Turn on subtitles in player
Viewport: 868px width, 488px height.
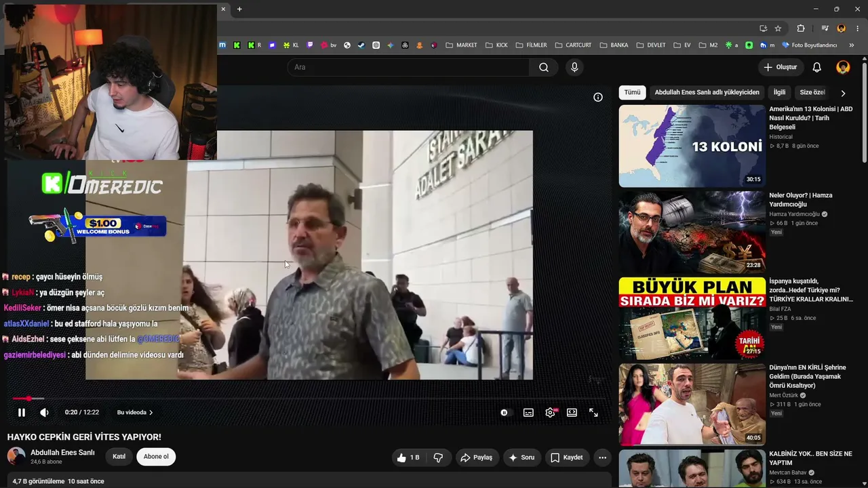(528, 412)
